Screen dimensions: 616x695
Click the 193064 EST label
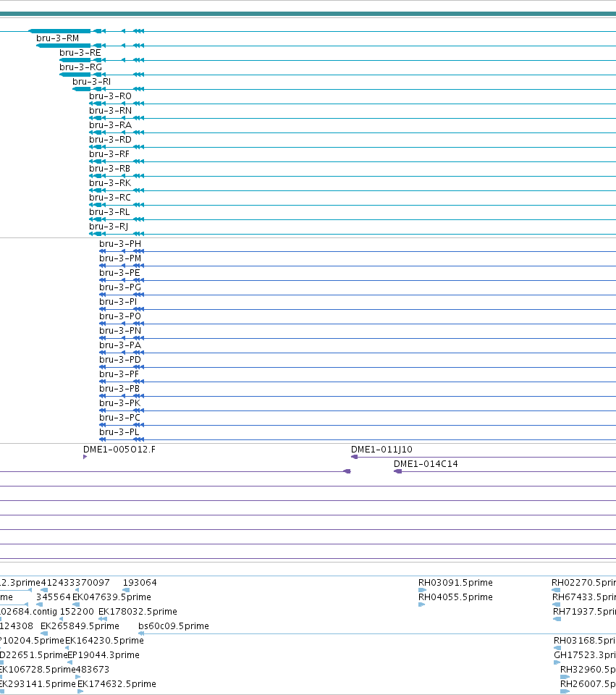tap(140, 582)
